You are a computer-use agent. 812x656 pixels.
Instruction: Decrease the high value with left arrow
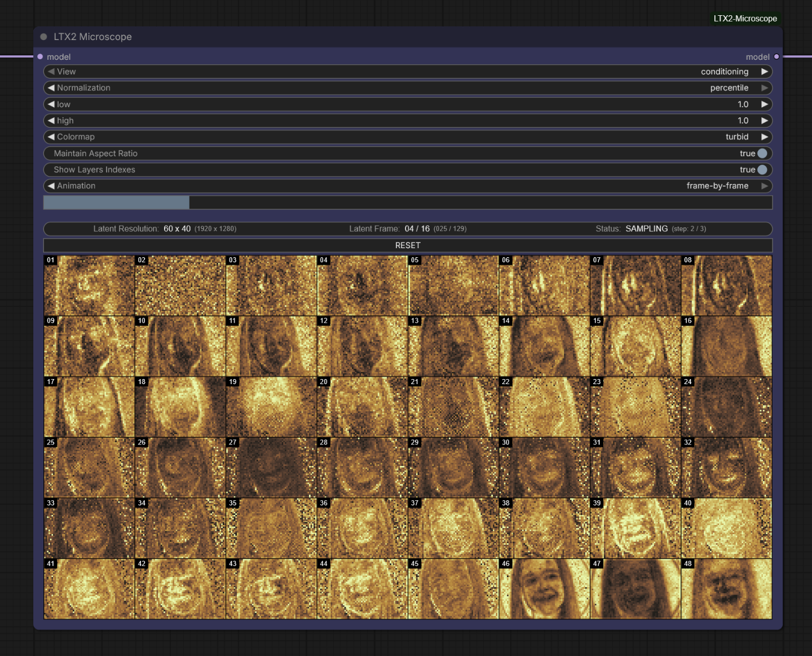(51, 121)
